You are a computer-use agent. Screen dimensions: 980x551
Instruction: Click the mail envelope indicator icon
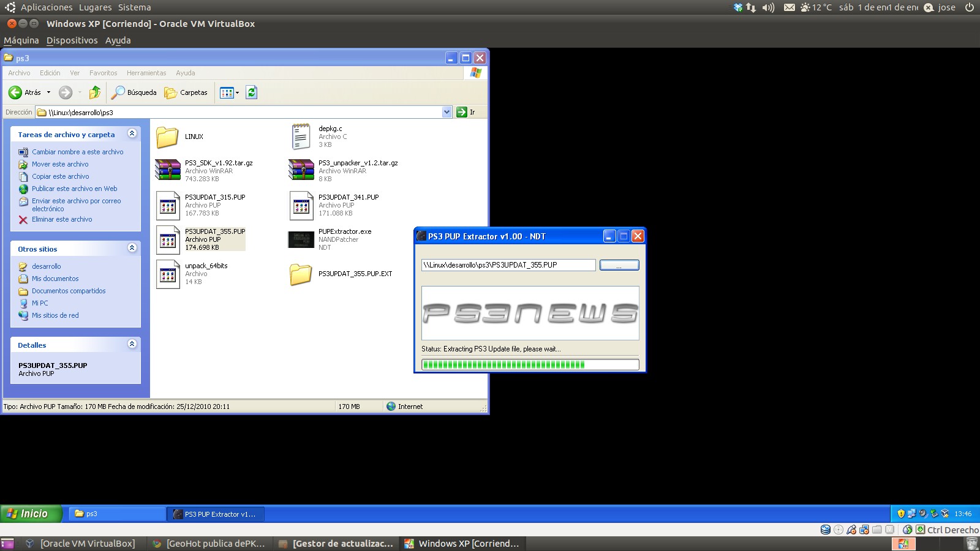(790, 7)
